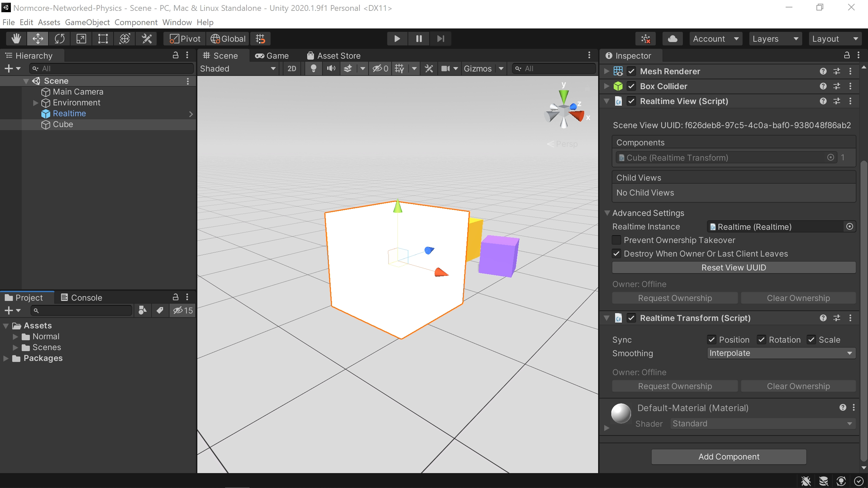Switch to the Game tab

tap(272, 56)
